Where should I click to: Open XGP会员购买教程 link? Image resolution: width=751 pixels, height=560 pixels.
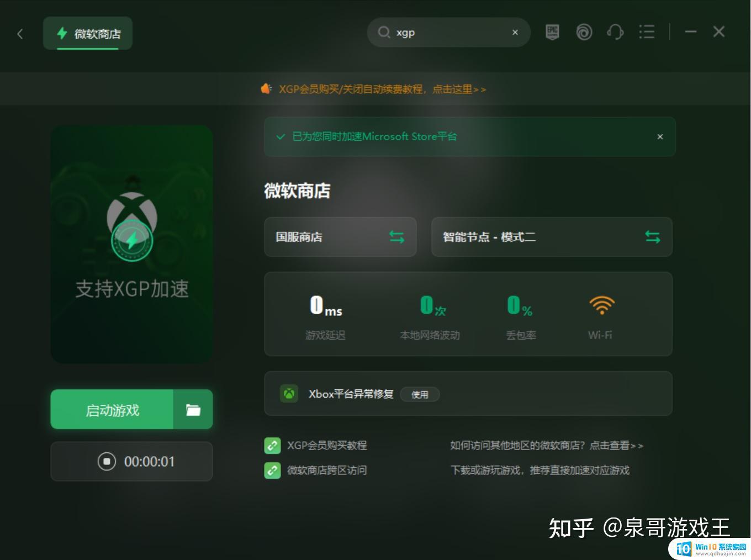coord(327,445)
